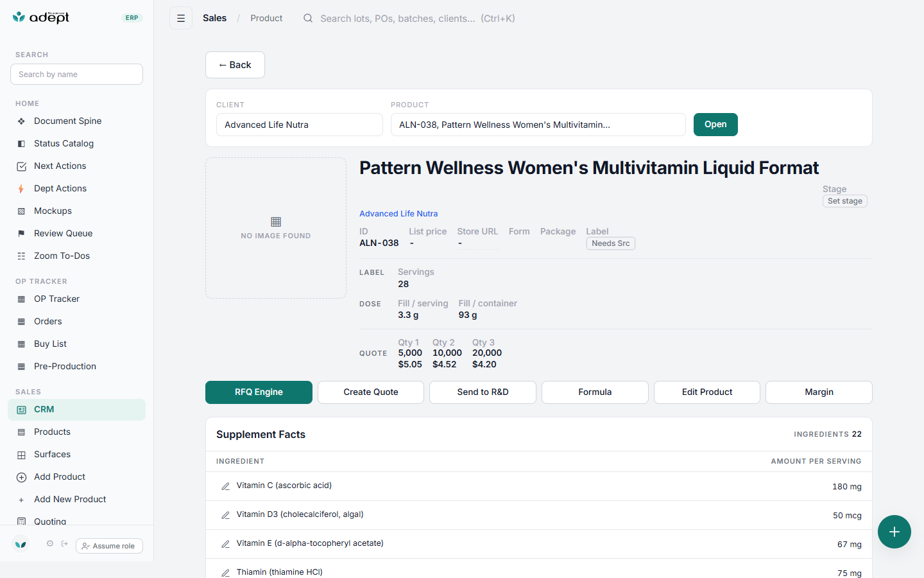Click Send to R&D
The image size is (924, 578).
point(483,392)
